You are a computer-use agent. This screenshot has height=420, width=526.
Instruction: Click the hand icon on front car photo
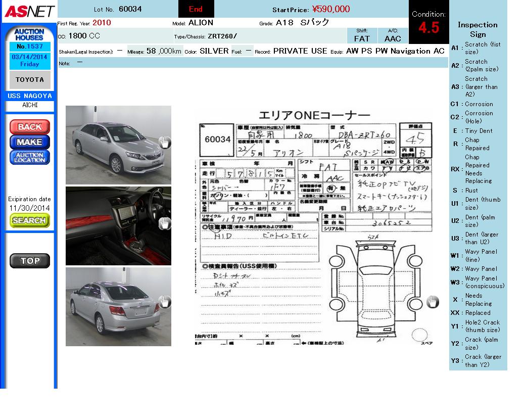click(x=165, y=143)
